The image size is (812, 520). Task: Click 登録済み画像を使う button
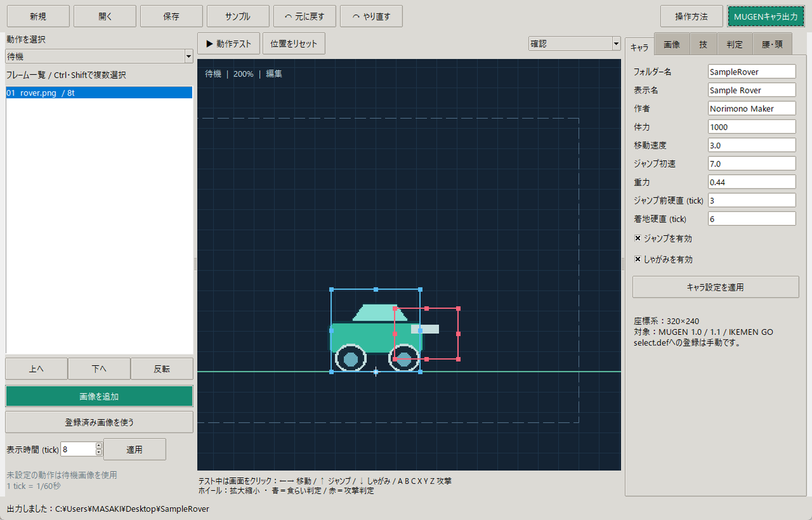[99, 423]
